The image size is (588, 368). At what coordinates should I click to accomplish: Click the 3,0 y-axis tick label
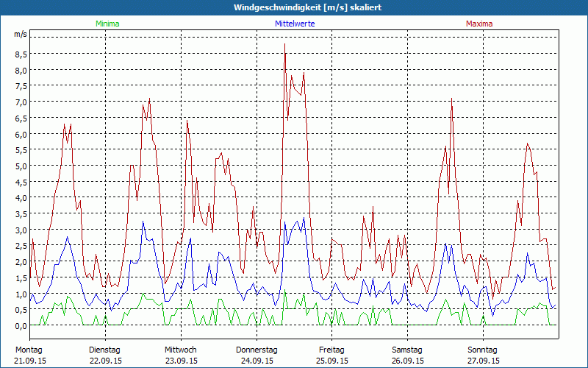coord(21,230)
